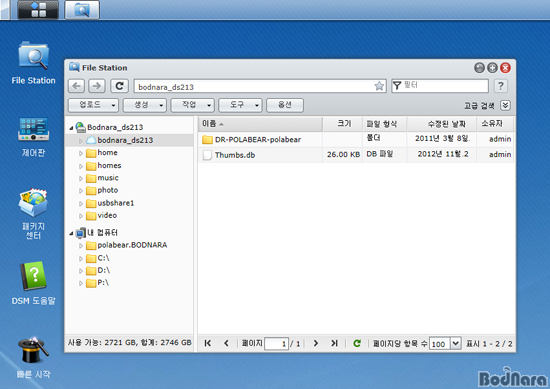Go to previous page arrow

[x=226, y=343]
